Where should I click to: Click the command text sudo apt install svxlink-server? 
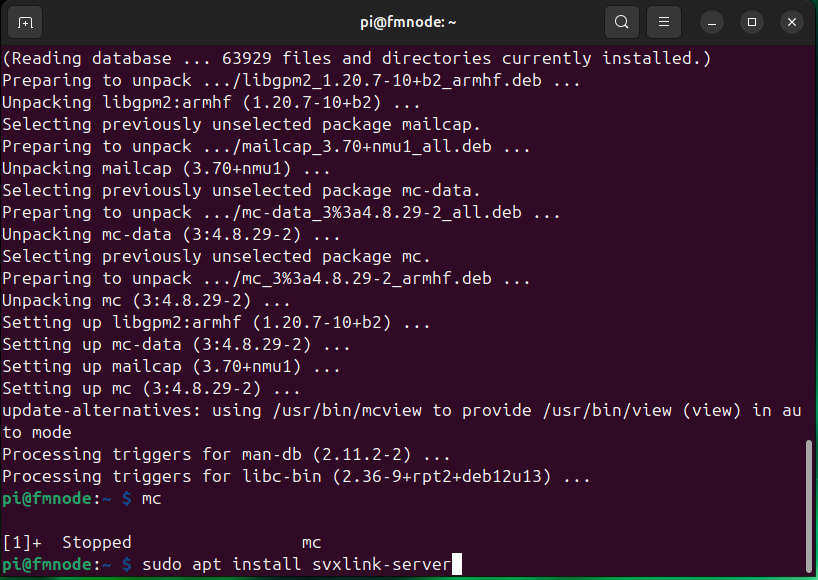click(298, 564)
